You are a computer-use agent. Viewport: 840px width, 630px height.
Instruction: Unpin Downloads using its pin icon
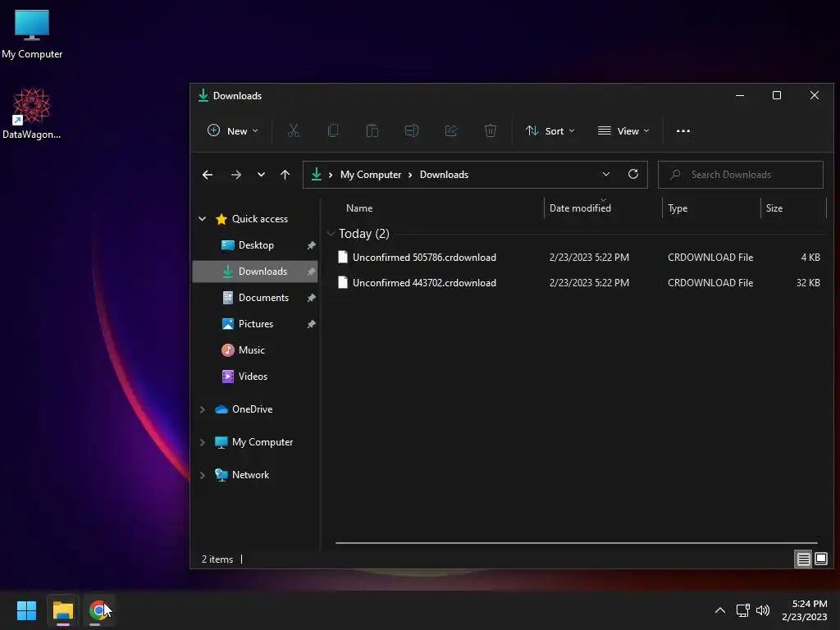coord(311,272)
